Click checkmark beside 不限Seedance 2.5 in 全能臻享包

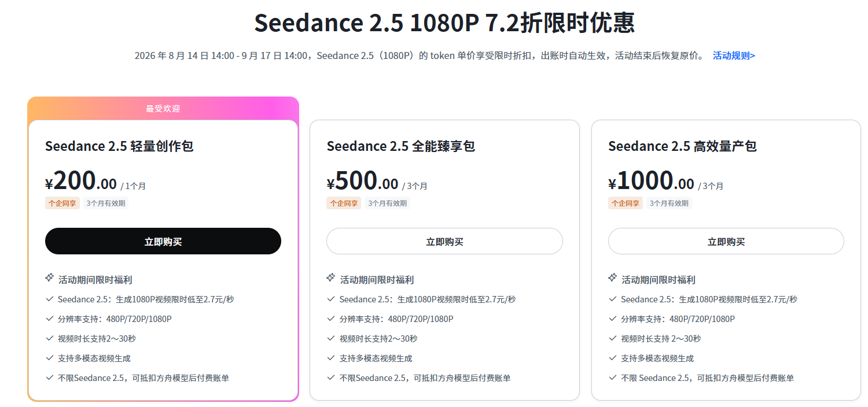pyautogui.click(x=331, y=378)
